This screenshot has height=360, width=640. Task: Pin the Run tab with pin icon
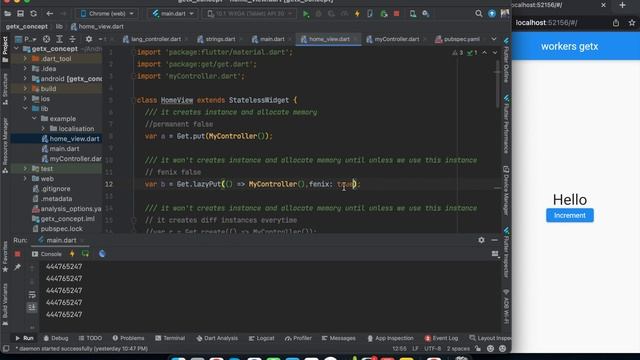[18, 267]
